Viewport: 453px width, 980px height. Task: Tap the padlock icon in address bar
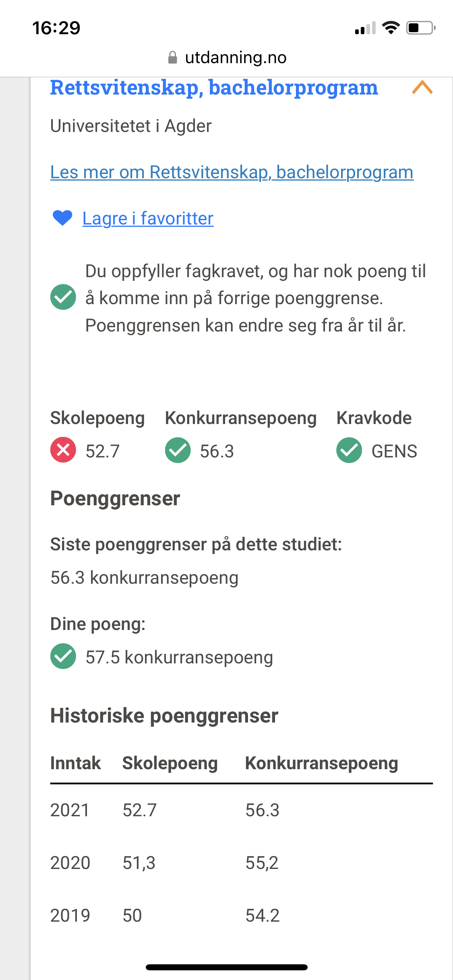click(172, 58)
